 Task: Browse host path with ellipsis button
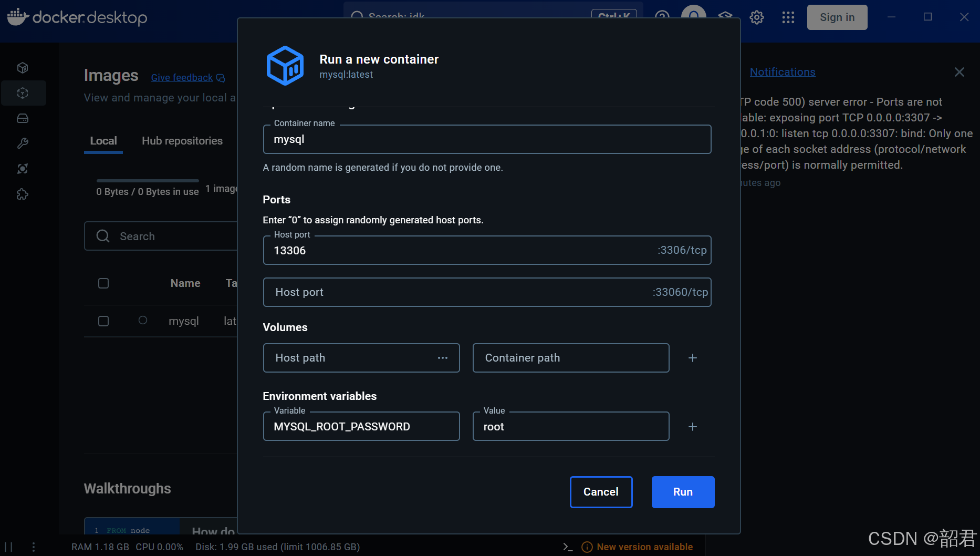pyautogui.click(x=443, y=358)
